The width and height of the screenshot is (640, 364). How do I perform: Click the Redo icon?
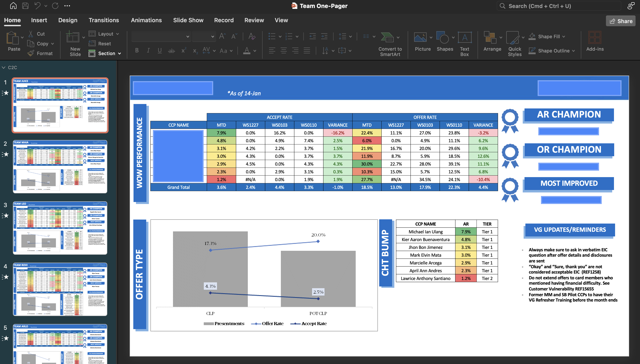tap(55, 6)
